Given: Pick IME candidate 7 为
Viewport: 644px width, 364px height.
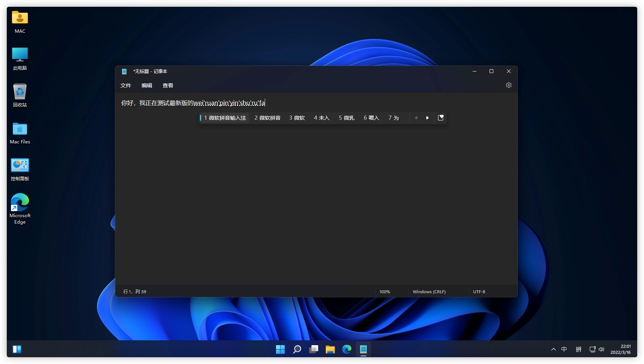Looking at the screenshot, I should pos(394,118).
